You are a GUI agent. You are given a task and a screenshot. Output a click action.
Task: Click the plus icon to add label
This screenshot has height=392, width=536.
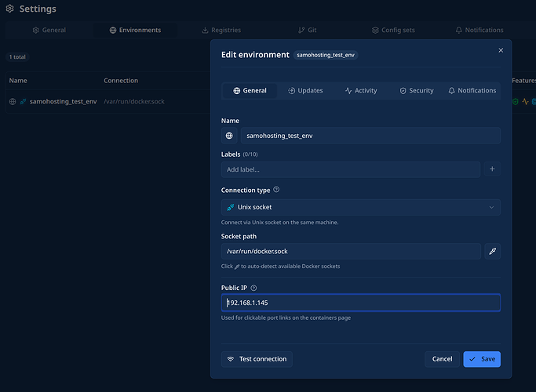tap(492, 169)
